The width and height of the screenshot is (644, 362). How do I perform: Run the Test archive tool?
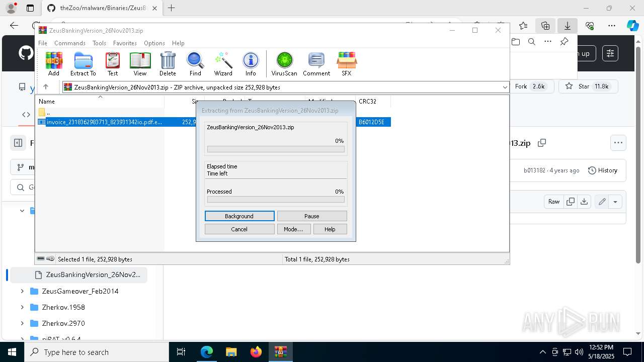pyautogui.click(x=113, y=64)
